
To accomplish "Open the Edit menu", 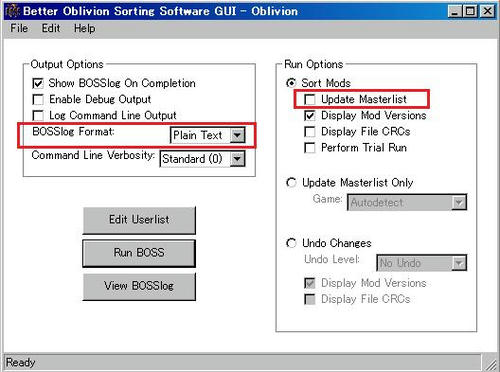I will [51, 28].
